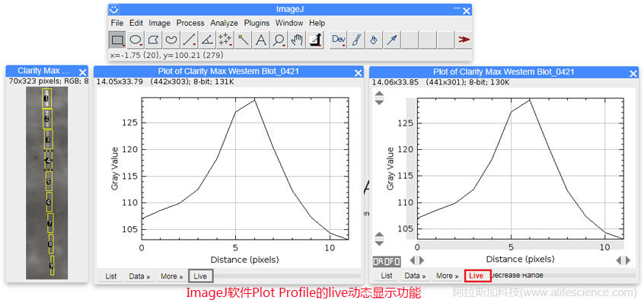Viewport: 644px width, 303px height.
Task: Click the left arrow at X axis end
Action: (619, 260)
